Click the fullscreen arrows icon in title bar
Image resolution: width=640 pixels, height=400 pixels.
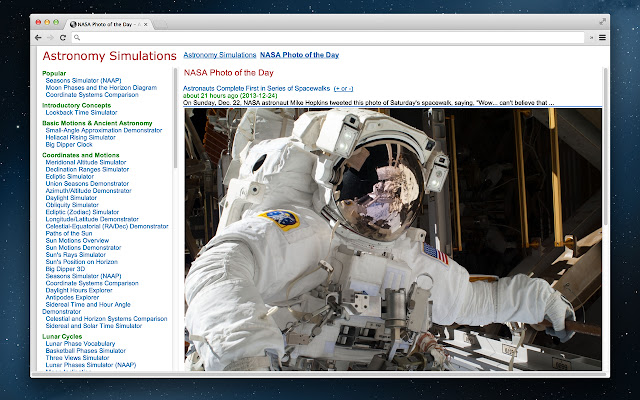pyautogui.click(x=602, y=22)
